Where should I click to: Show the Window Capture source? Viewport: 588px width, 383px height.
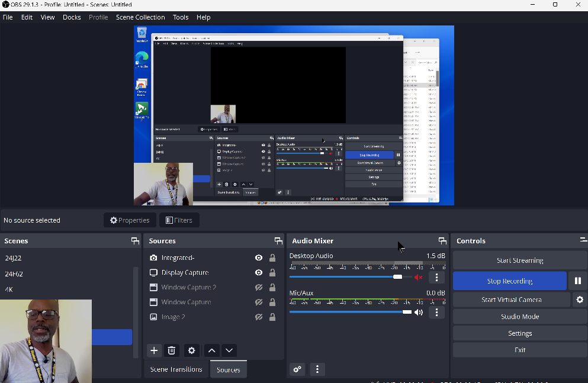(x=259, y=302)
